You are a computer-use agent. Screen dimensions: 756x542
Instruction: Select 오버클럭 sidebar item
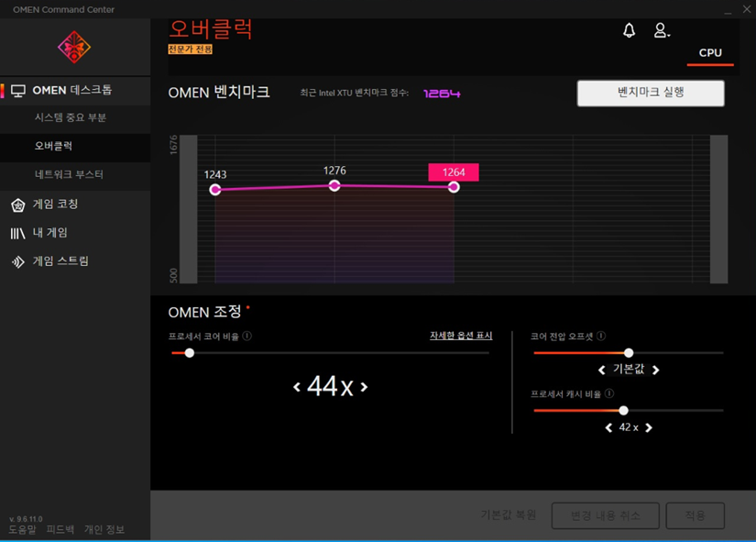tap(75, 146)
